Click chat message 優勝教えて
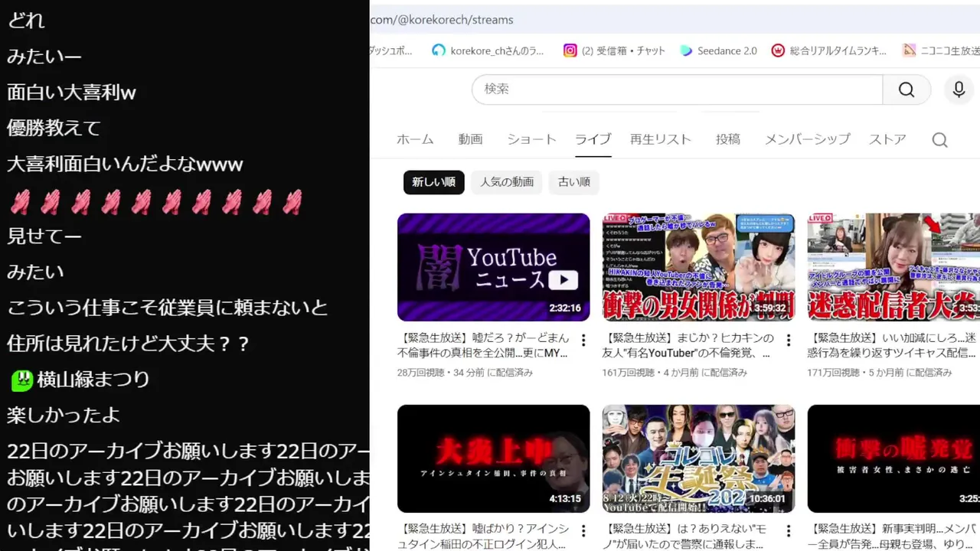Image resolution: width=980 pixels, height=551 pixels. [54, 128]
